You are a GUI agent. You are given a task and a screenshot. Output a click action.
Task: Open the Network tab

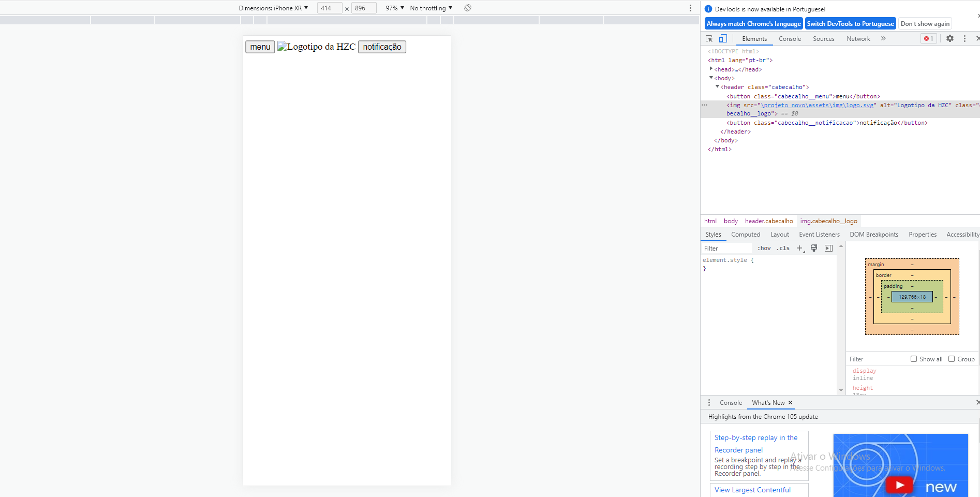pos(858,39)
